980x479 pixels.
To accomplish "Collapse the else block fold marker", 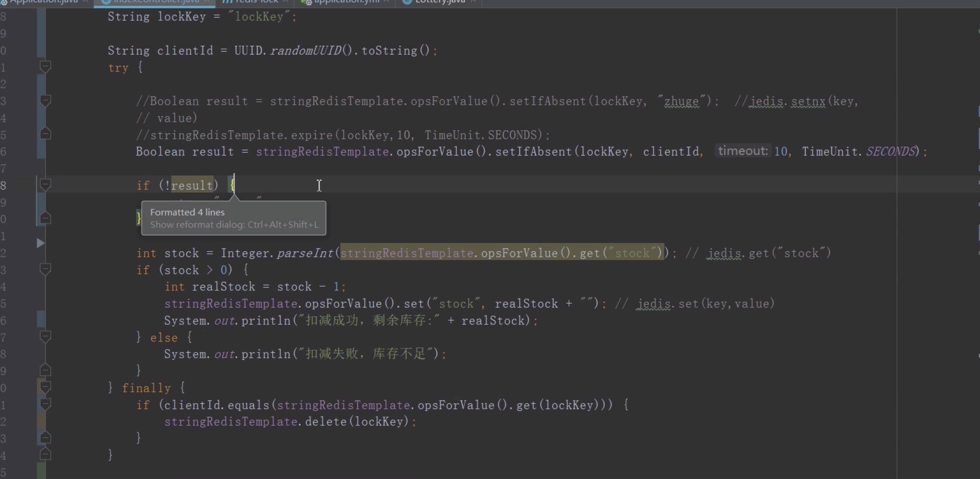I will (x=45, y=337).
